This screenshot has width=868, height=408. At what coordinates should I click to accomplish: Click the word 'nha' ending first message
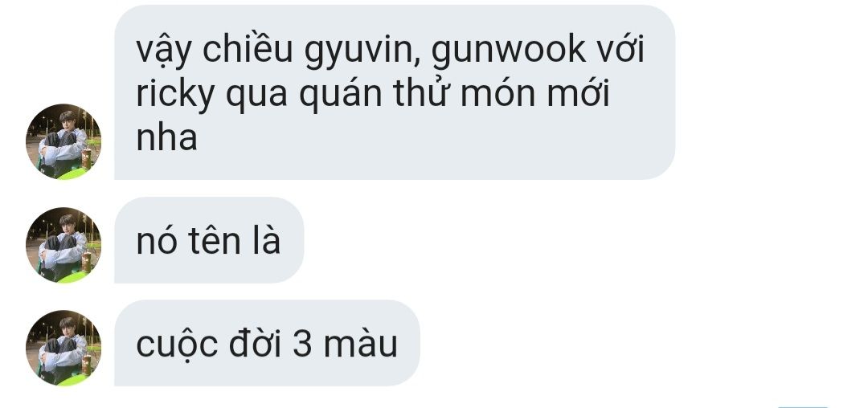click(166, 139)
